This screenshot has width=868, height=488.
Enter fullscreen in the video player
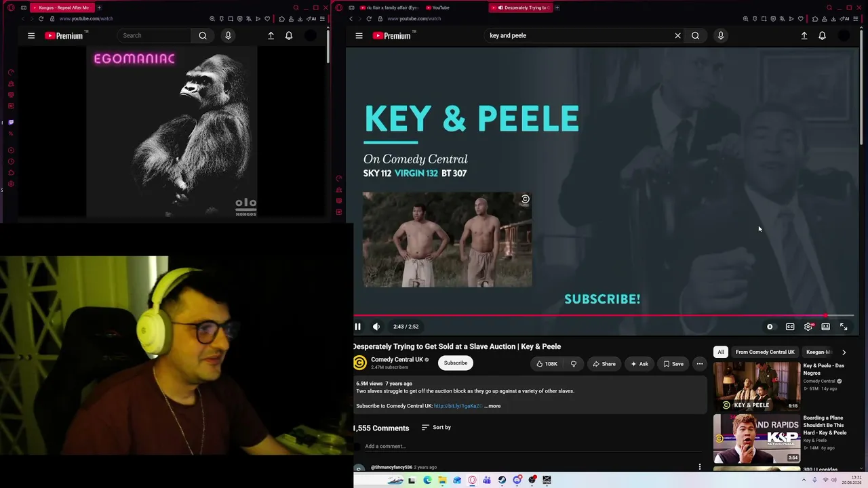(844, 327)
